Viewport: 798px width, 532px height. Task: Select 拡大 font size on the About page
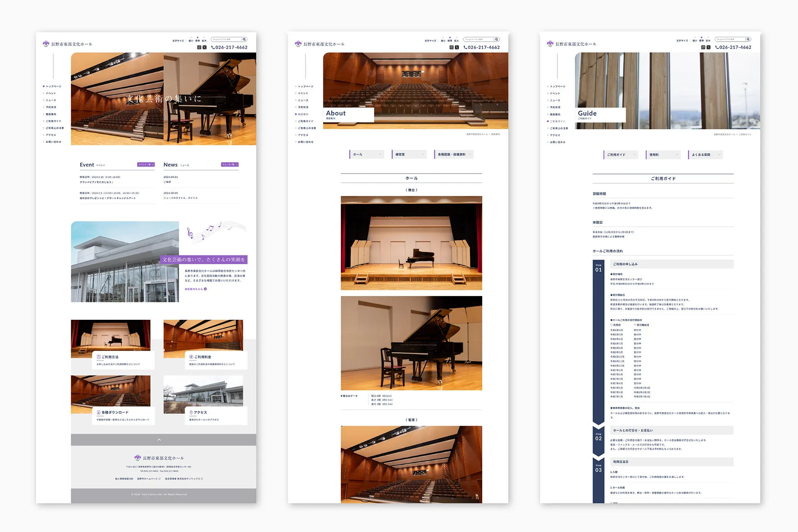[456, 41]
